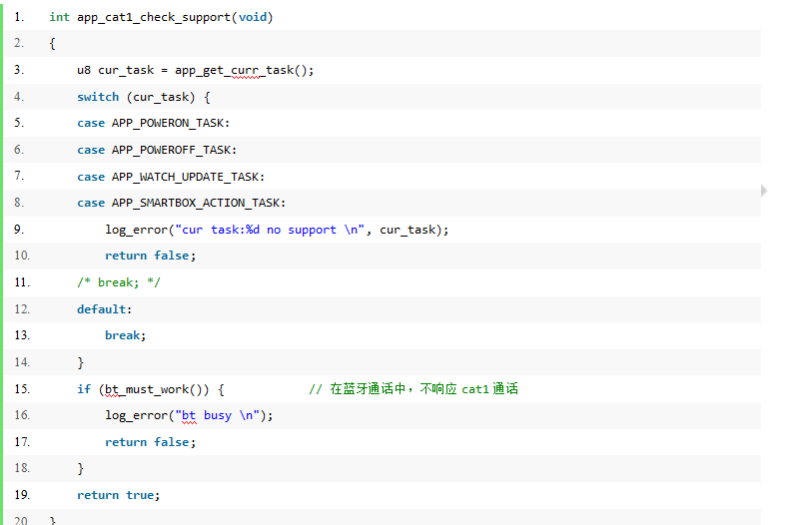
Task: Click the 'switch (cur_task) {' line
Action: [x=144, y=97]
